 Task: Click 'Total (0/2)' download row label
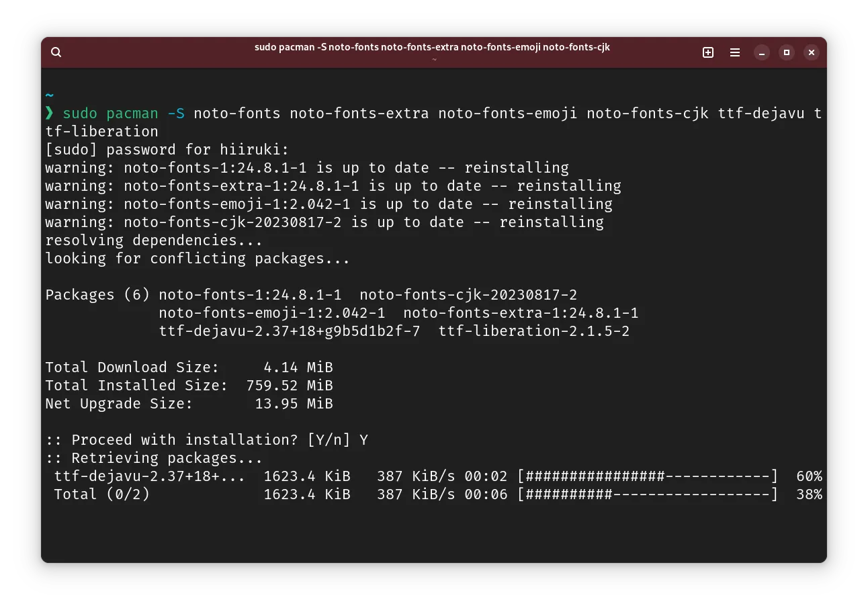[x=101, y=494]
